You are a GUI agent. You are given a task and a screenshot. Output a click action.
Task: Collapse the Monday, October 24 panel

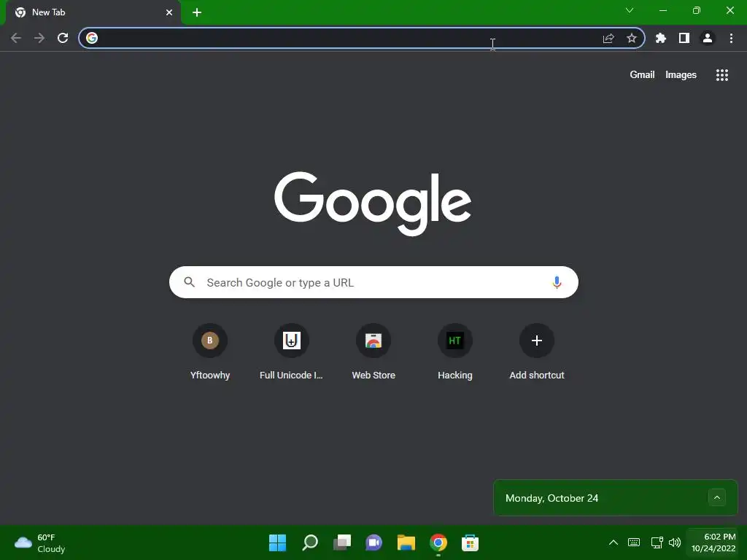(x=717, y=497)
